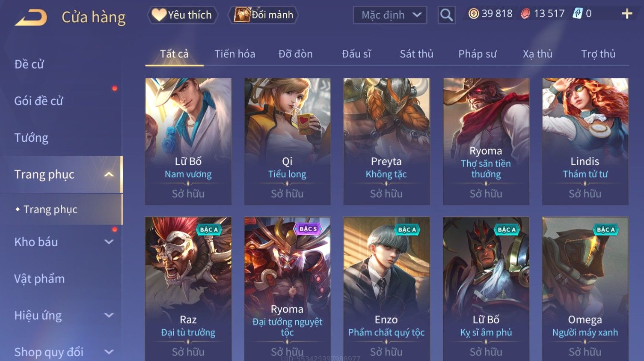Open Qi Tiểu long skin card
644x361 pixels.
click(287, 141)
